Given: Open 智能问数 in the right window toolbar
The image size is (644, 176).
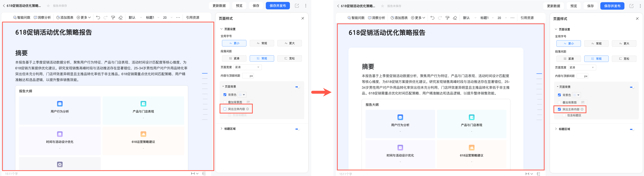Looking at the screenshot, I should tap(356, 18).
